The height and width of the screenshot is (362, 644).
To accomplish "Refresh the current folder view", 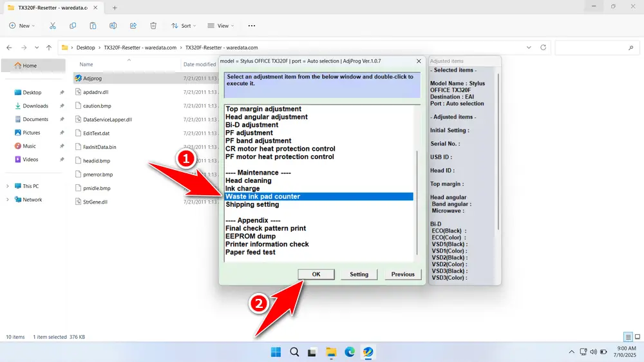I will (x=544, y=48).
